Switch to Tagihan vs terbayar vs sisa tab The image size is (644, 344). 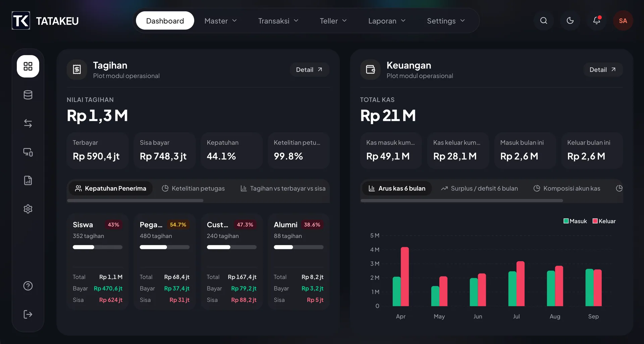point(283,188)
